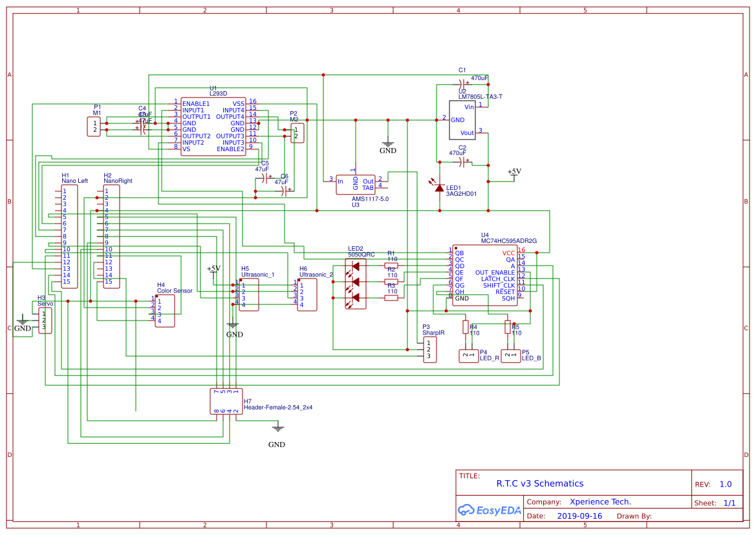The height and width of the screenshot is (535, 756).
Task: Select the P1 M1 motor connector symbol
Action: [94, 127]
